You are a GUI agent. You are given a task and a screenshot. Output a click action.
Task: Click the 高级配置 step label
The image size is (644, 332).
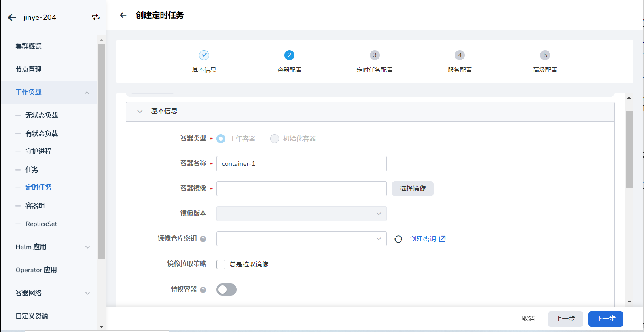pyautogui.click(x=545, y=70)
